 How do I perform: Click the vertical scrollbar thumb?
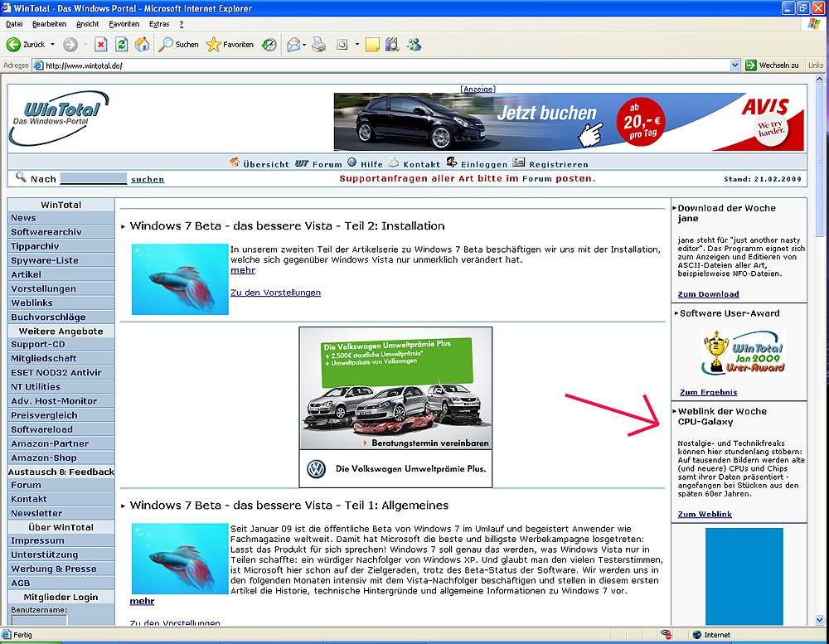[x=820, y=159]
